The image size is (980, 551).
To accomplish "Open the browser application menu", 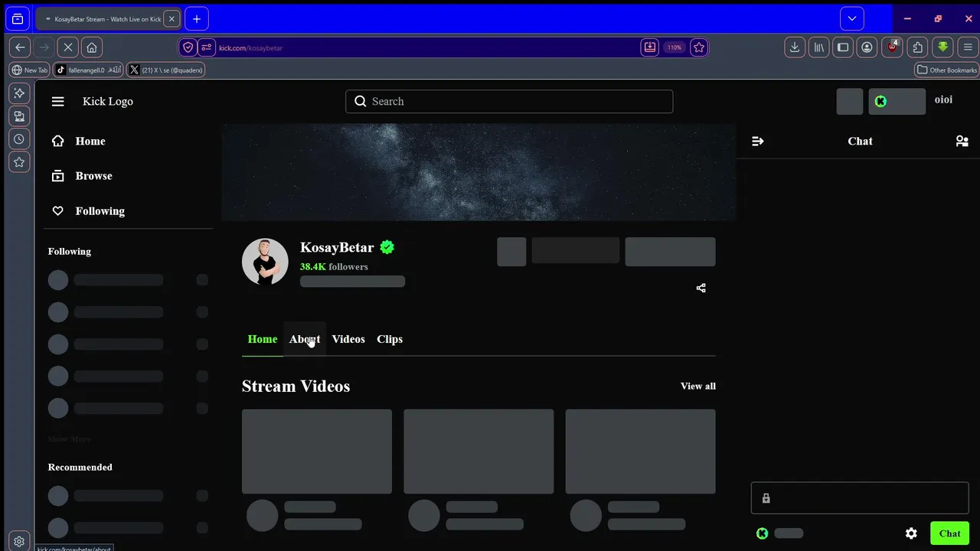I will [x=968, y=47].
